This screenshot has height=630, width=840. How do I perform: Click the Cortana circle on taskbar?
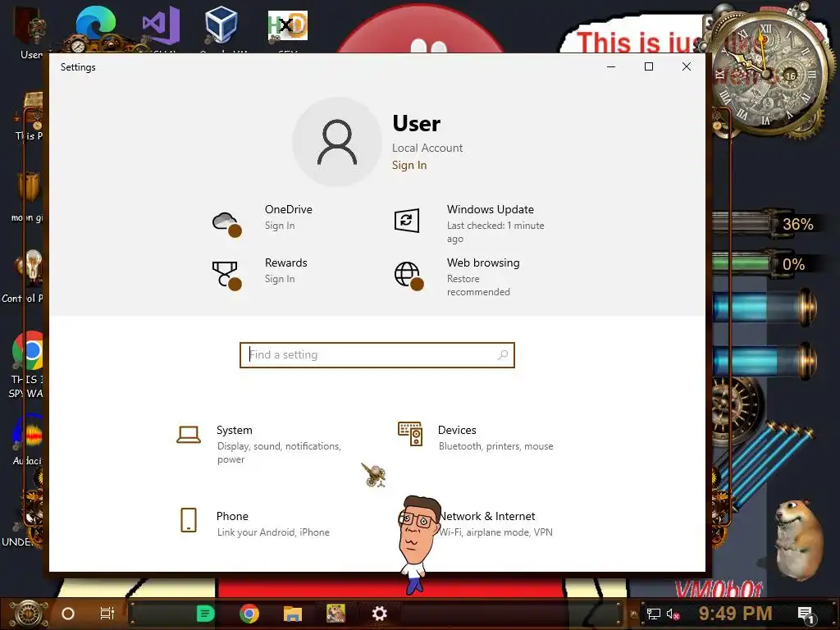point(68,614)
